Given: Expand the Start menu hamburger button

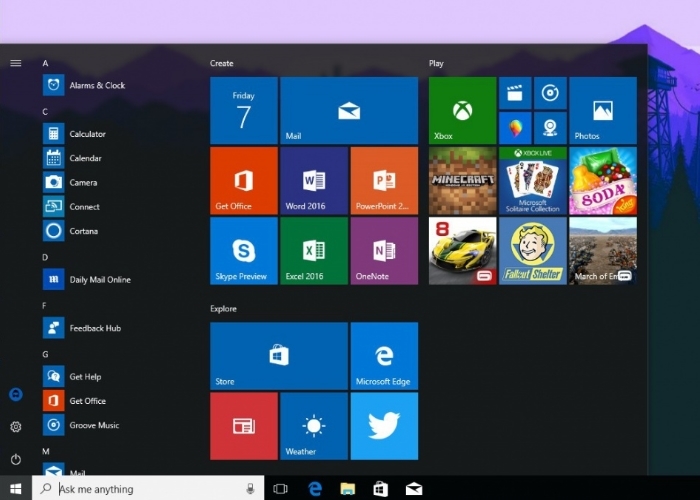Looking at the screenshot, I should [x=16, y=63].
